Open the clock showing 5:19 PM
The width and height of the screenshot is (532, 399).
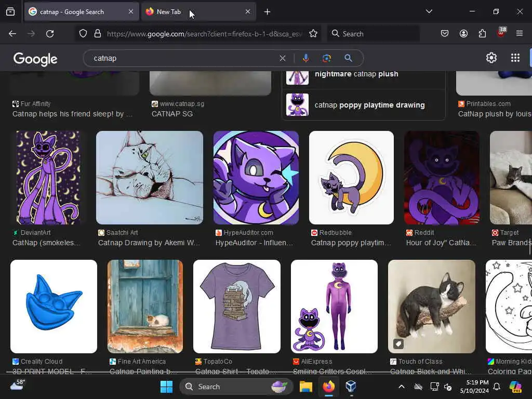tap(474, 387)
